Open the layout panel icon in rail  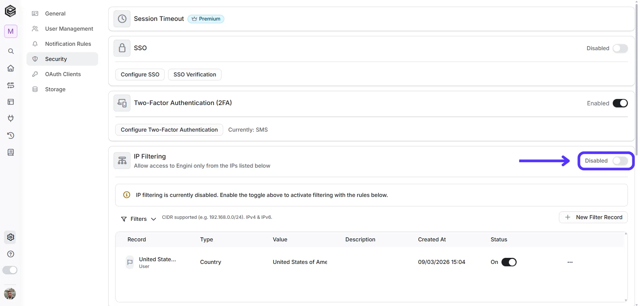(11, 102)
